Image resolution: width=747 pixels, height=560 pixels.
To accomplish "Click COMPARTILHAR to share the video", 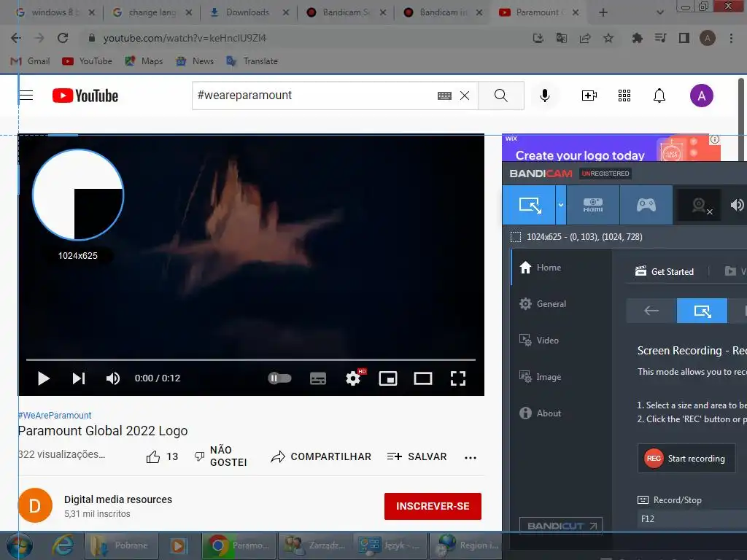I will point(321,456).
